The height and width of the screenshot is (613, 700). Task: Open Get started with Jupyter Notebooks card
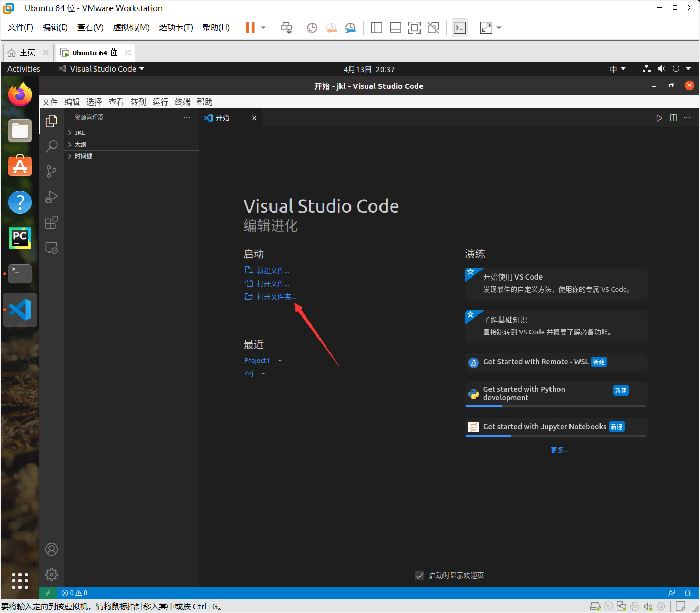tap(556, 427)
